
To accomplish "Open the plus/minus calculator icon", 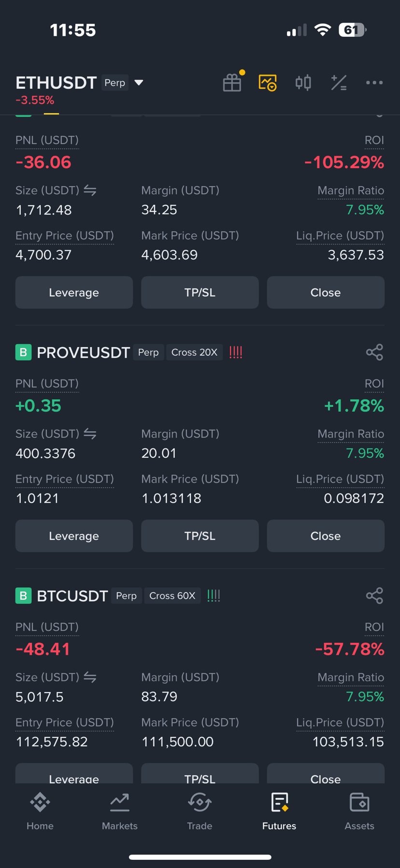I will [339, 83].
